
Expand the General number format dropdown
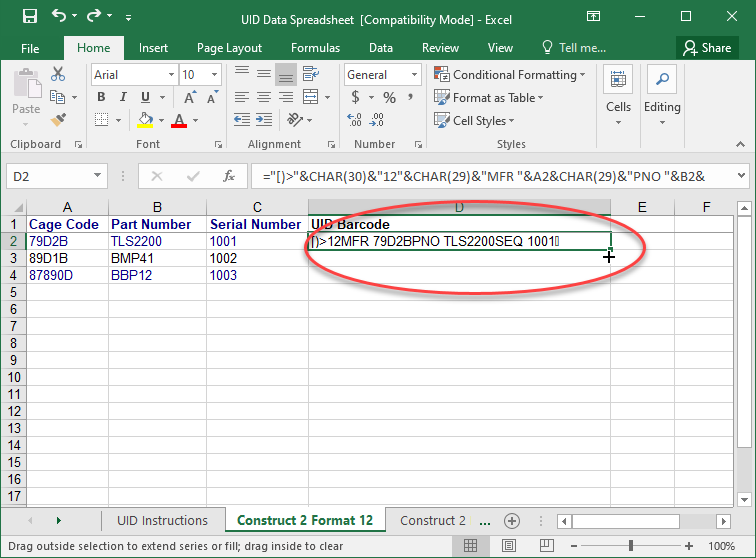[x=414, y=75]
